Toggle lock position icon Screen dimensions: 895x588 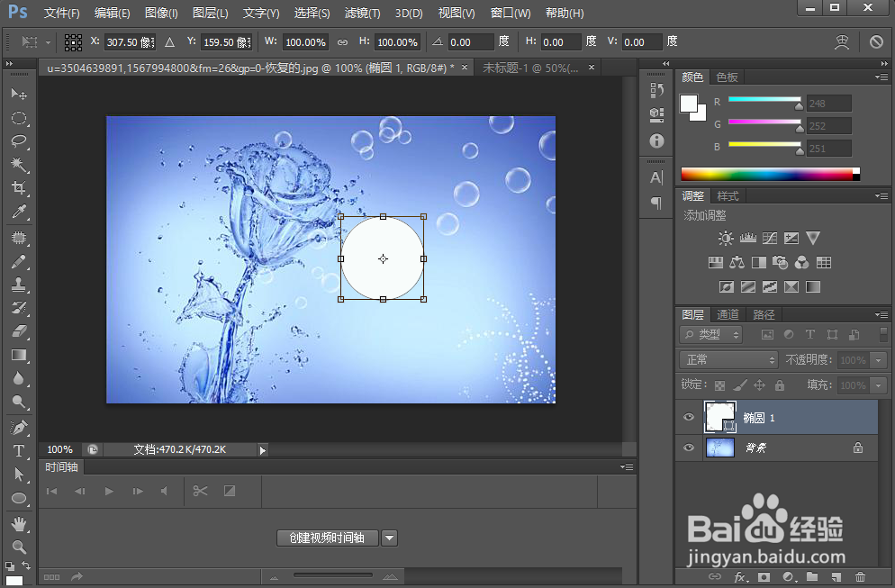759,385
